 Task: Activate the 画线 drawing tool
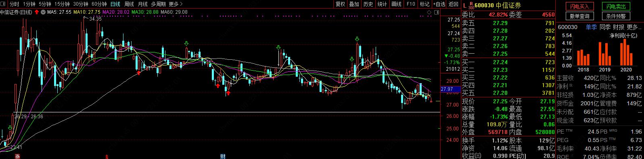coord(397,4)
